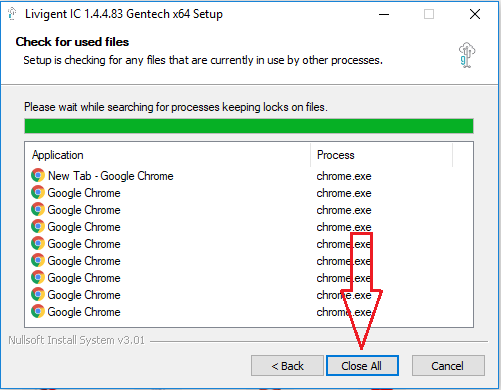Viewport: 501px width, 390px height.
Task: Cancel the Livigent setup
Action: [448, 366]
